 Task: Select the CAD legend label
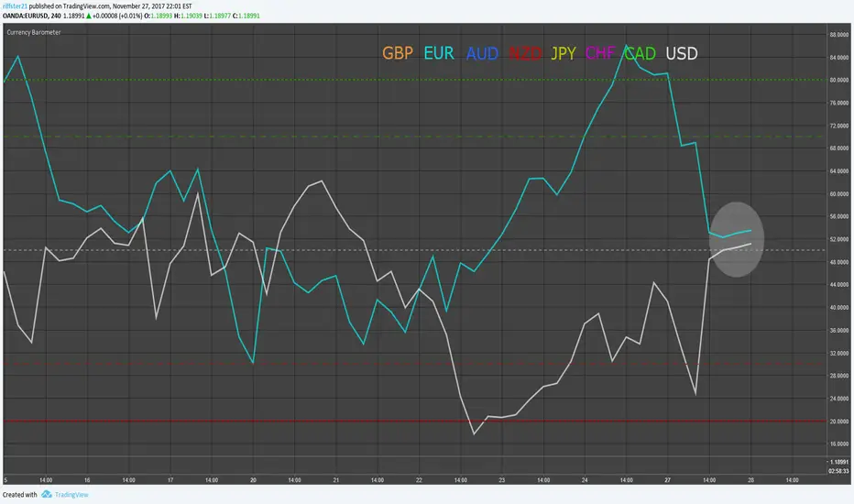click(640, 53)
